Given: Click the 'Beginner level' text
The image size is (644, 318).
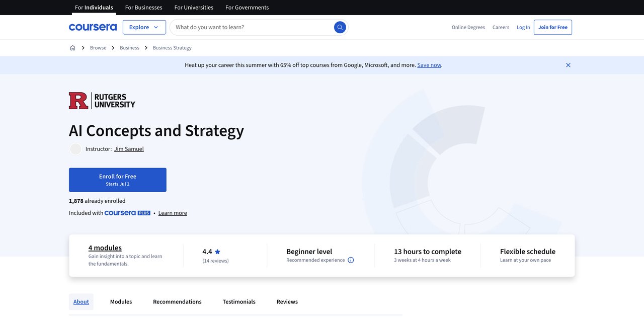Looking at the screenshot, I should 309,252.
